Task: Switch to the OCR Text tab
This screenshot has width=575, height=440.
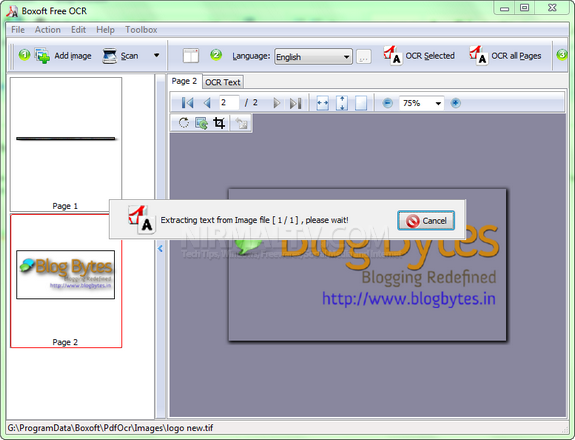Action: [x=223, y=82]
